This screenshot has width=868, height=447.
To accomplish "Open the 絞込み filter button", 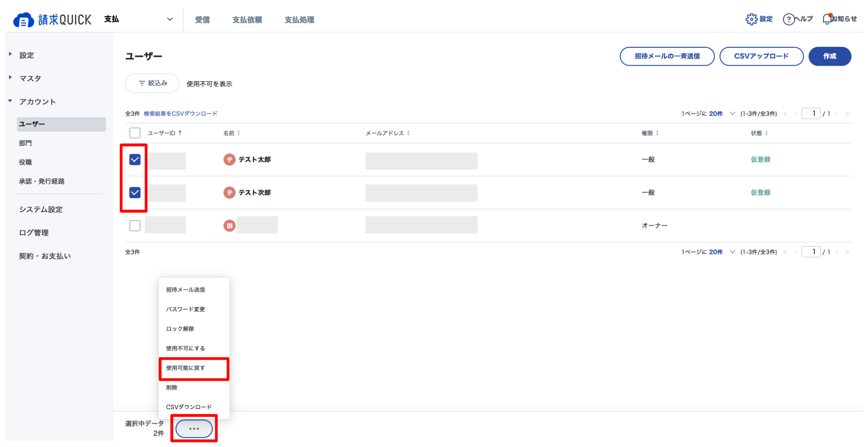I will pos(152,83).
